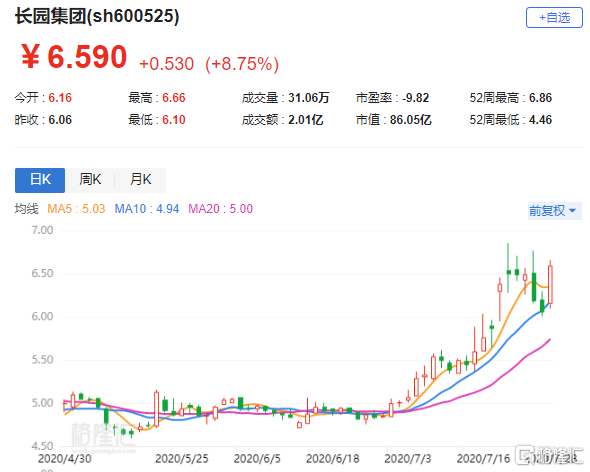The image size is (590, 472).
Task: Click the 2020/4/30 date axis label
Action: [x=64, y=458]
